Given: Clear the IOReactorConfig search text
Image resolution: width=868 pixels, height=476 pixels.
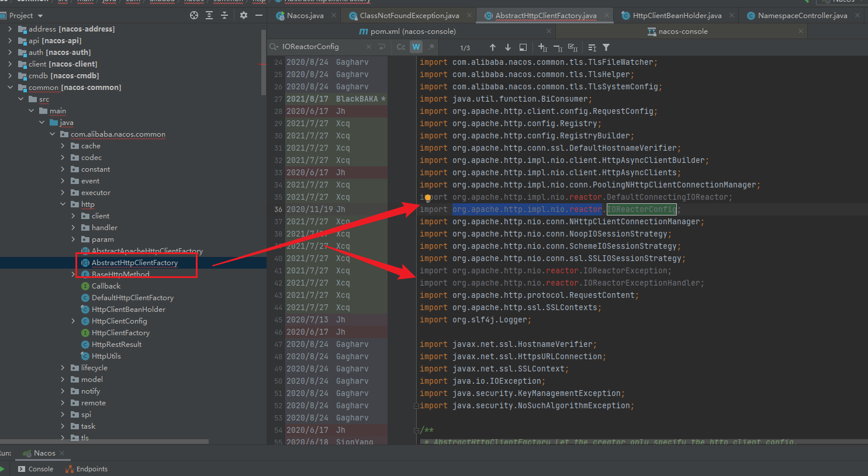Looking at the screenshot, I should coord(368,47).
